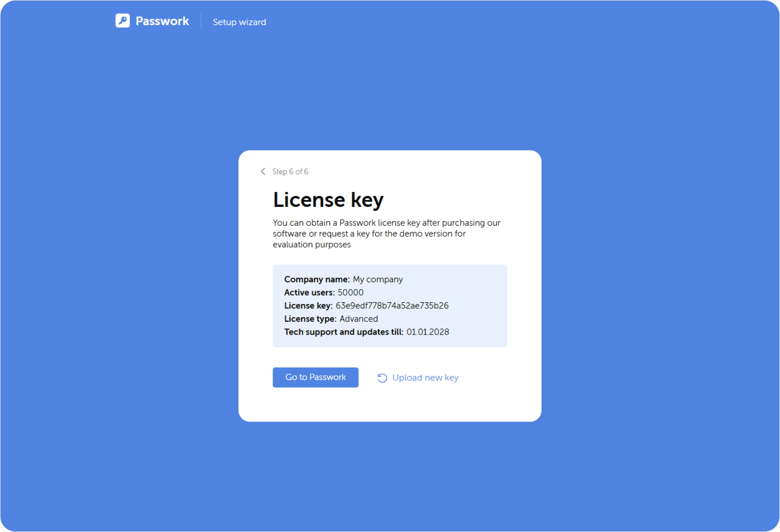This screenshot has width=780, height=532.
Task: Open Passwork with the Go to Passwork button
Action: (x=315, y=377)
